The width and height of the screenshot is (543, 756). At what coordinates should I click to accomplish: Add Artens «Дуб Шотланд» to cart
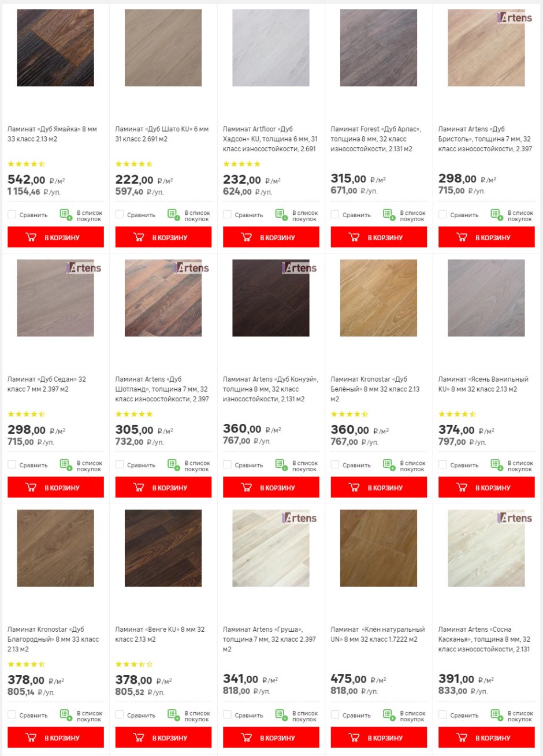[x=163, y=487]
